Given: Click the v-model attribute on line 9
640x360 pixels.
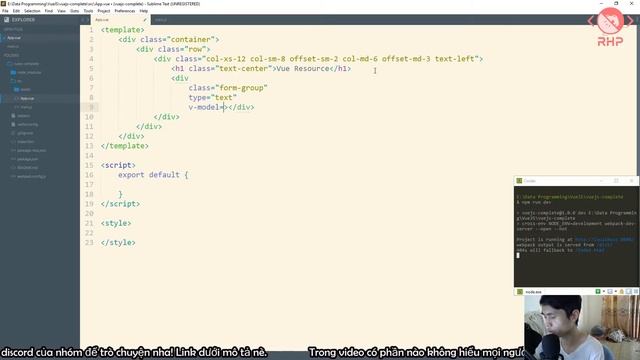Looking at the screenshot, I should [x=205, y=107].
